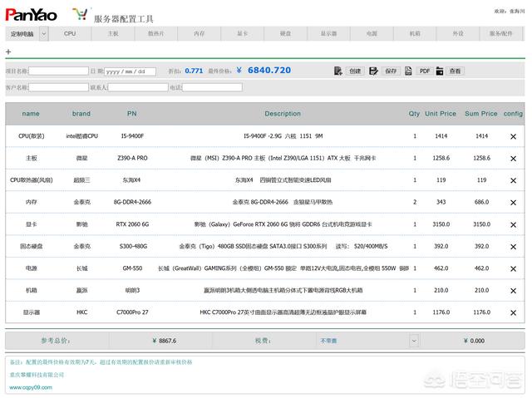Viewport: 532px width, 398px height.
Task: Click the 保存 button
Action: [x=391, y=71]
